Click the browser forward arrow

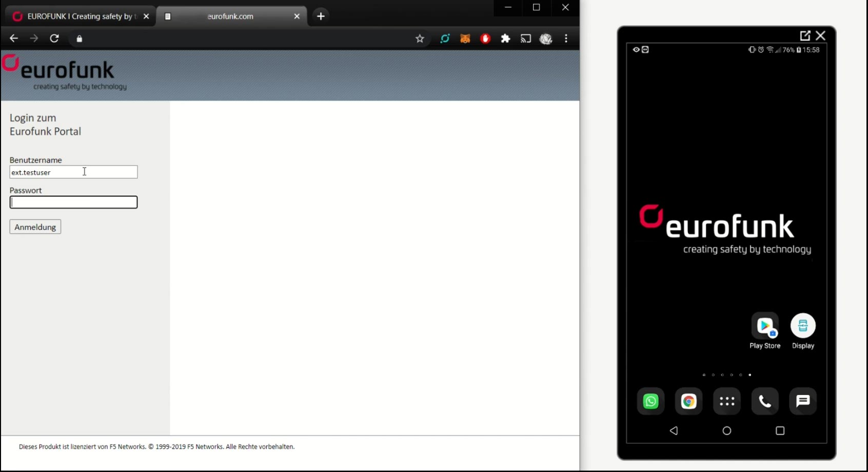point(34,38)
